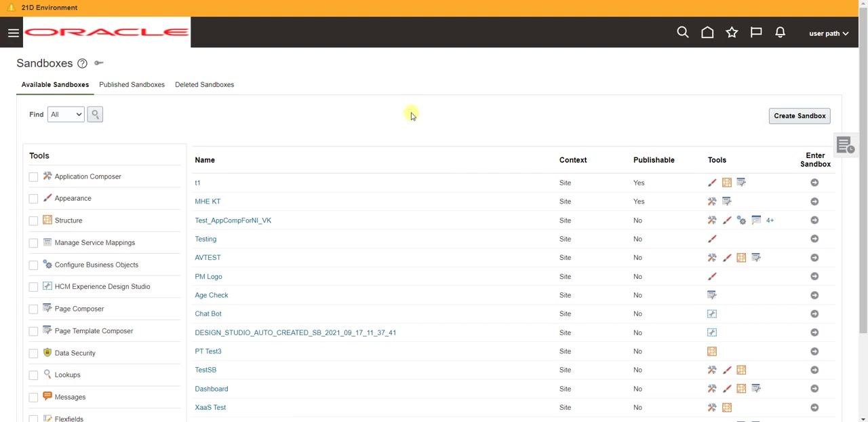Enter sandbox arrow for MHE KT row

[814, 202]
